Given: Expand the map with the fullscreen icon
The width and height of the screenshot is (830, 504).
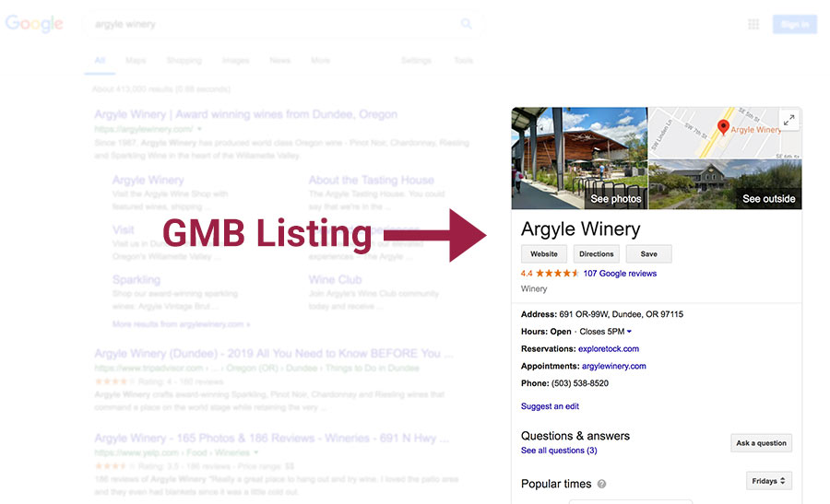Looking at the screenshot, I should click(788, 120).
